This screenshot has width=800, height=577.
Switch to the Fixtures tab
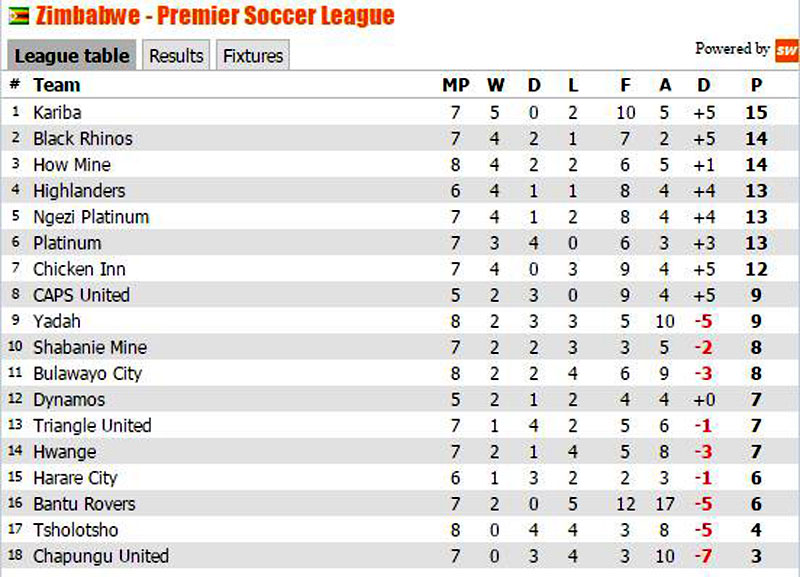tap(252, 56)
